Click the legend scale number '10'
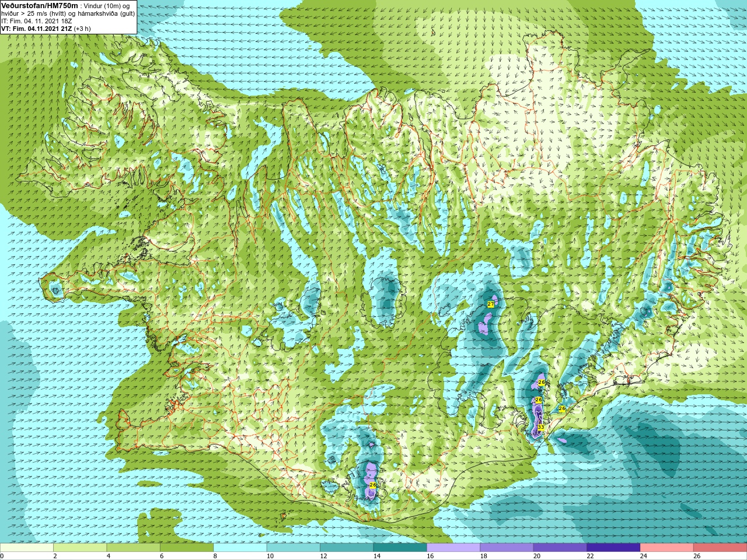 pyautogui.click(x=270, y=556)
